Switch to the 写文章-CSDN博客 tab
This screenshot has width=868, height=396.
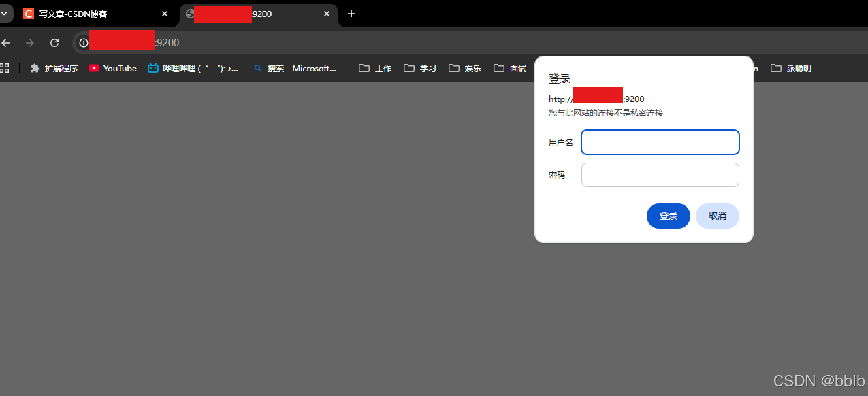point(95,14)
